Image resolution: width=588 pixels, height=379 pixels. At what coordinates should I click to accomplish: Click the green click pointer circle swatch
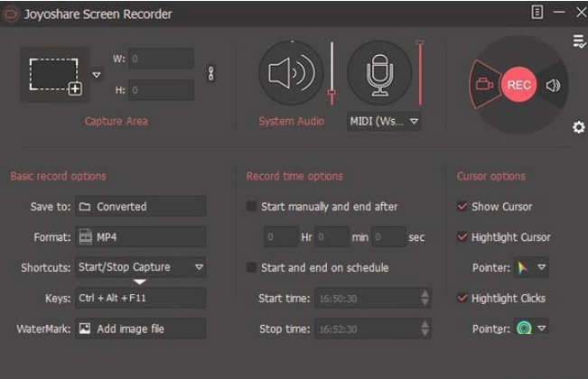(524, 328)
